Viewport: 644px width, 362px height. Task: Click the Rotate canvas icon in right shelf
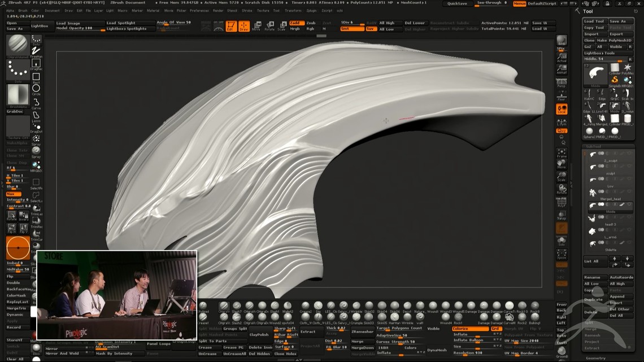pyautogui.click(x=562, y=189)
